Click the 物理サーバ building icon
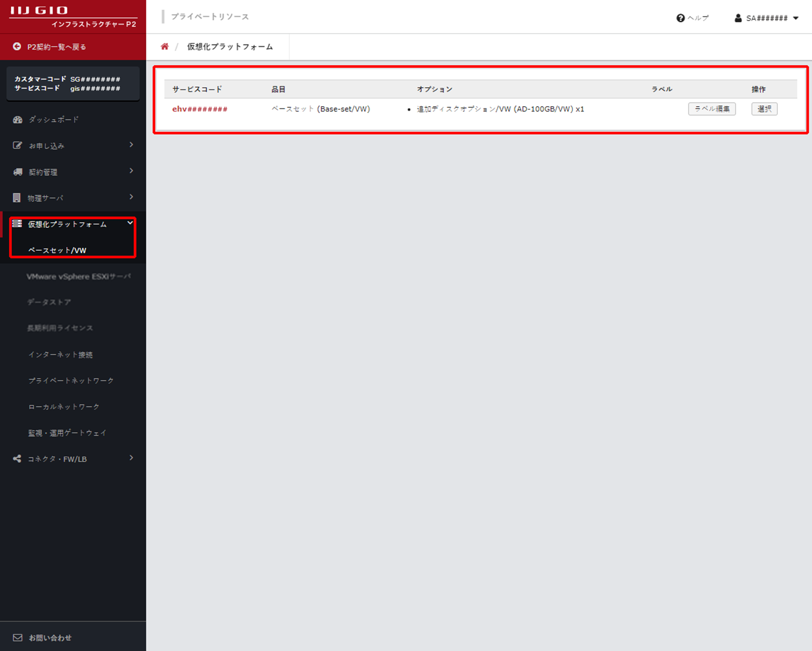Image resolution: width=812 pixels, height=651 pixels. (17, 198)
